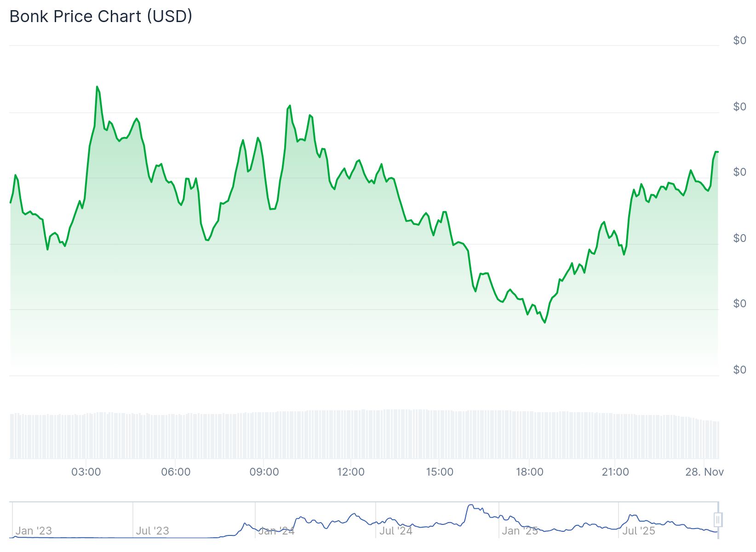Click Jul '25 in the navigator timeline

[x=639, y=531]
